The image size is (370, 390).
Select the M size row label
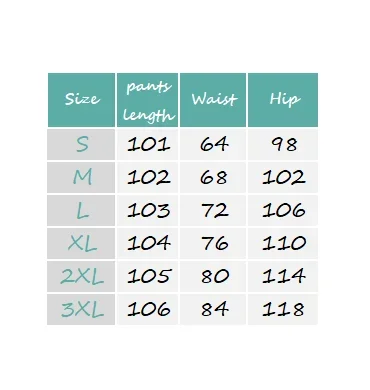[81, 177]
